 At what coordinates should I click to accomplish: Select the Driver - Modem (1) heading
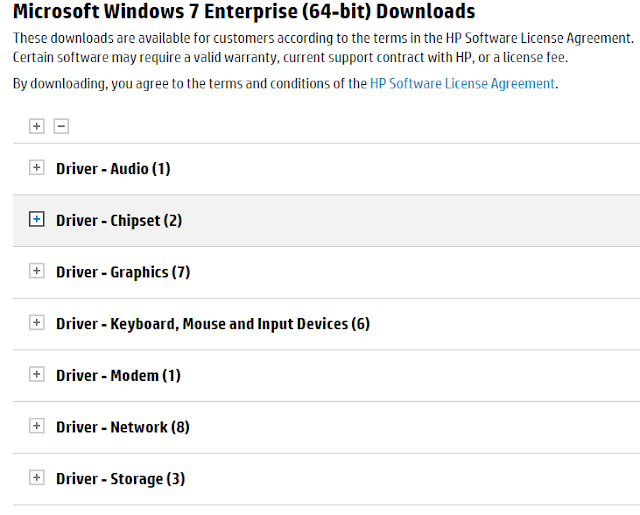point(118,376)
